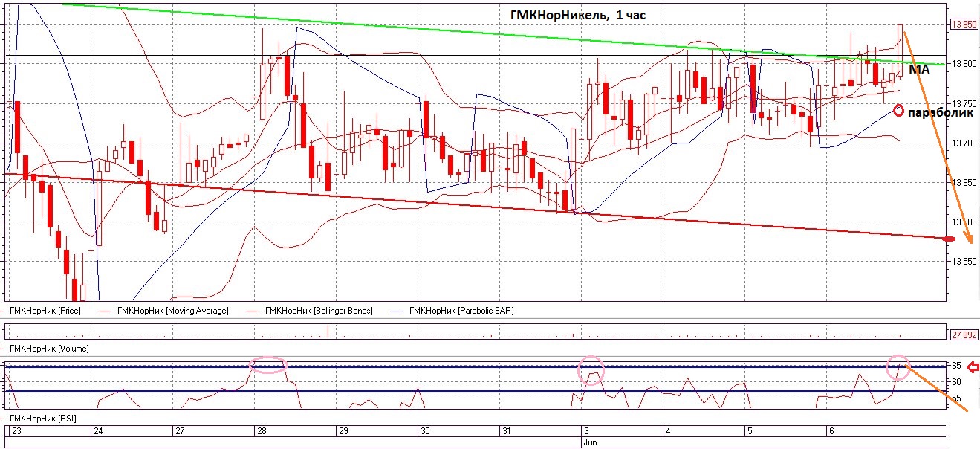Image resolution: width=980 pixels, height=449 pixels.
Task: Click the 60 level on the RSI axis
Action: (x=956, y=382)
